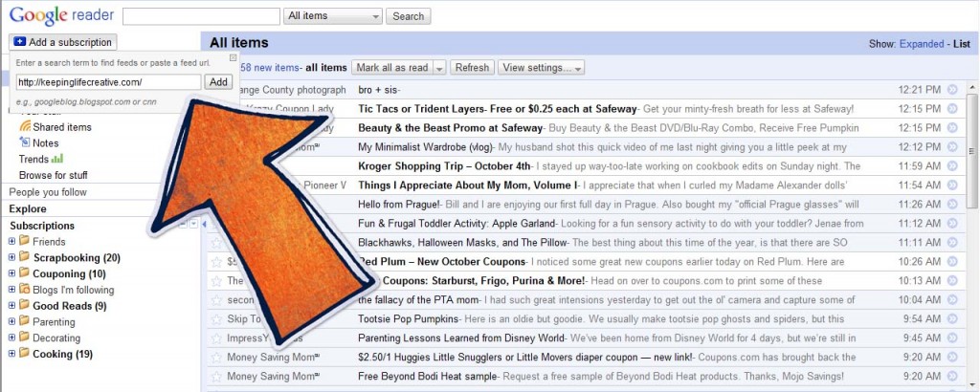Star the Tootsie Pop Pumpkins item
This screenshot has height=392, width=980.
[x=216, y=319]
